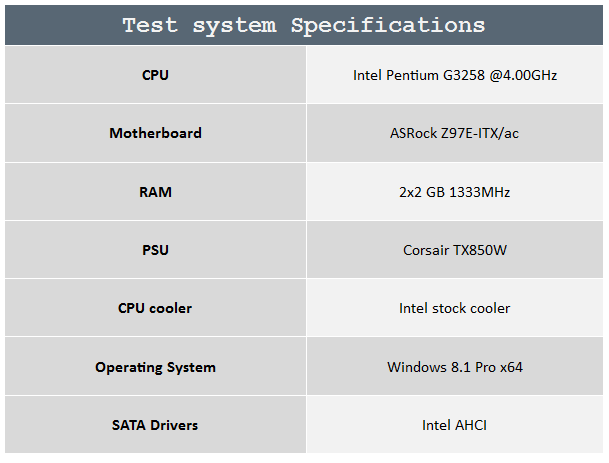Click the Windows 8.1 Pro x64 value

click(455, 367)
